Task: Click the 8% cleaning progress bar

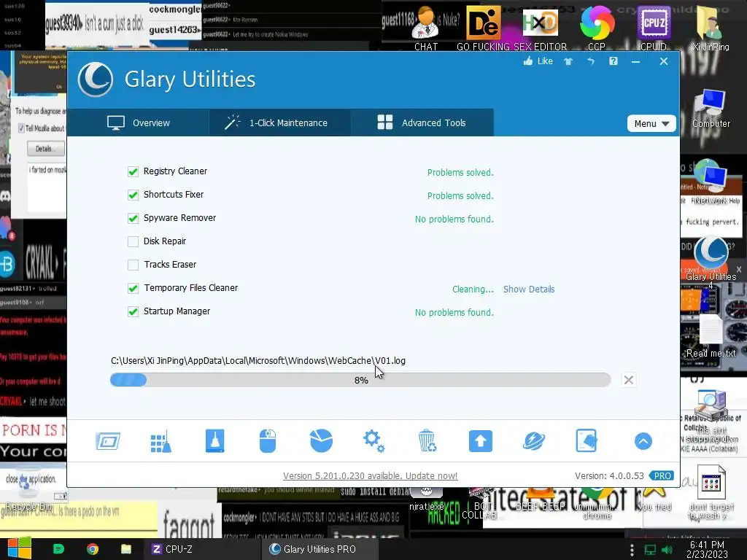Action: (x=360, y=380)
